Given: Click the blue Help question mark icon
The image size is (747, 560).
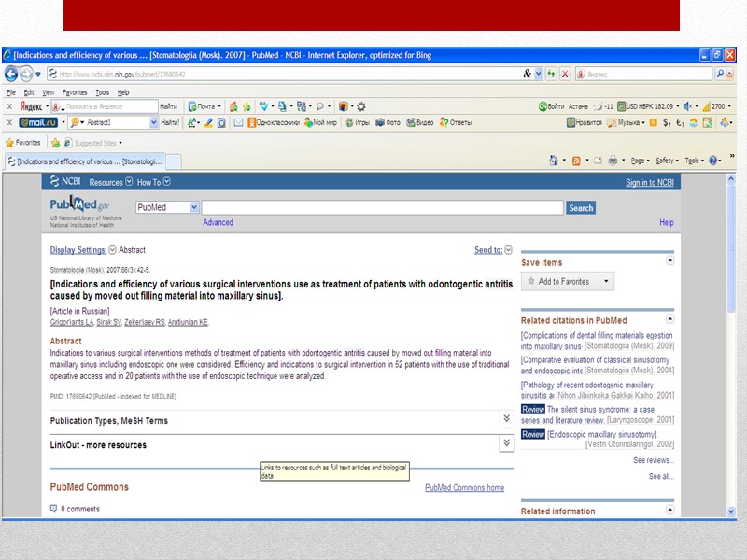Looking at the screenshot, I should [712, 161].
